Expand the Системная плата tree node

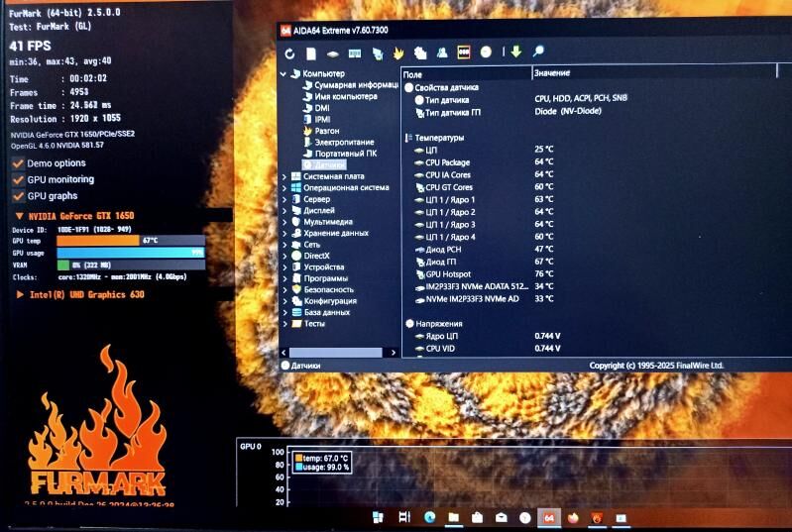285,176
